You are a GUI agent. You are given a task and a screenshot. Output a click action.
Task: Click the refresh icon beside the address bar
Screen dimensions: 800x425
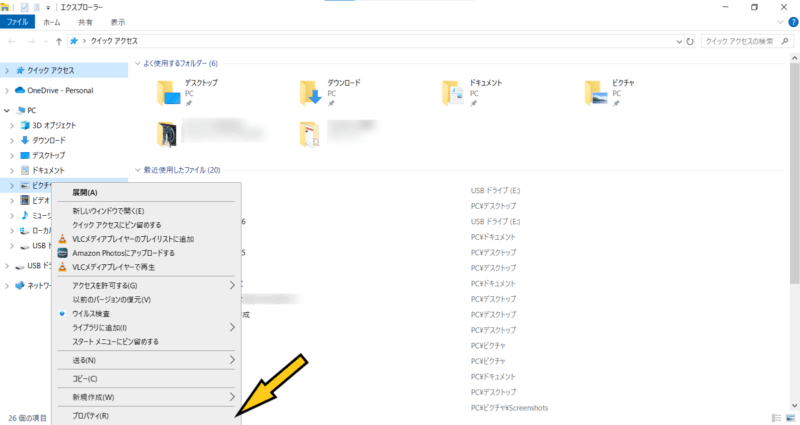[x=690, y=42]
